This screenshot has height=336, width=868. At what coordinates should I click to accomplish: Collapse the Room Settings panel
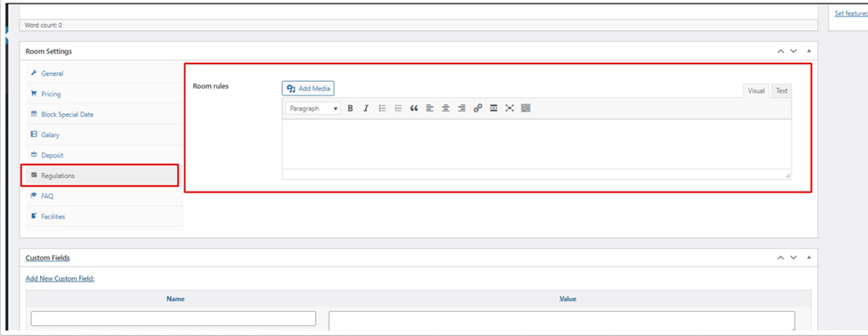tap(808, 51)
